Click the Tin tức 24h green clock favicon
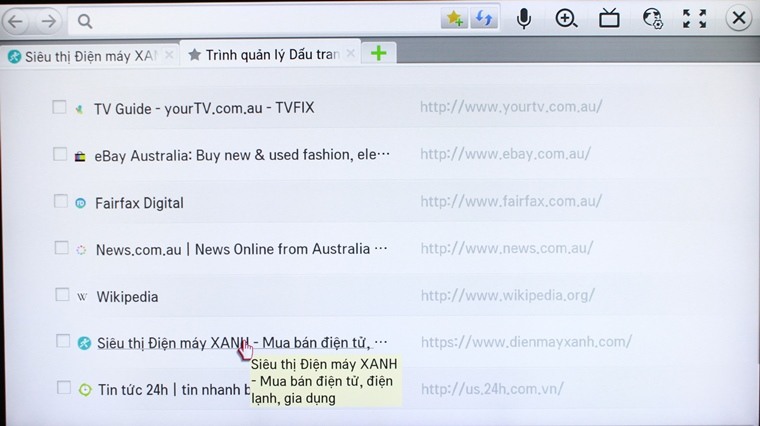Screen dimensions: 760x426 (x=85, y=390)
